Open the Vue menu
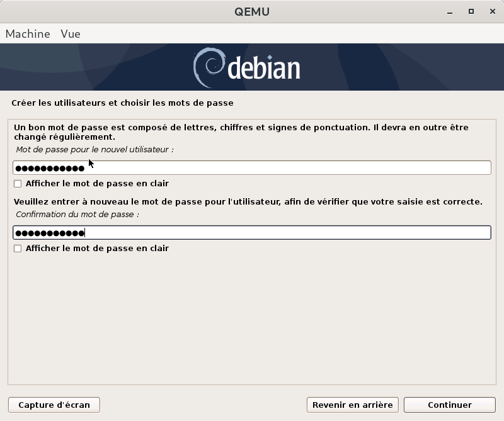Screen dimensions: 504x421 pos(71,34)
